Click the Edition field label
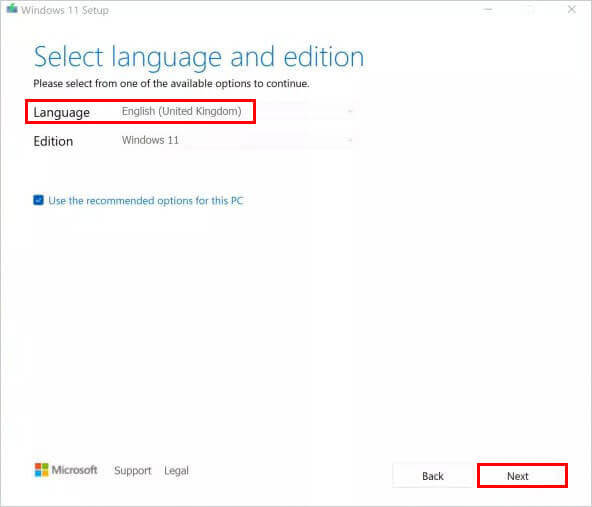The width and height of the screenshot is (592, 507). [x=53, y=141]
